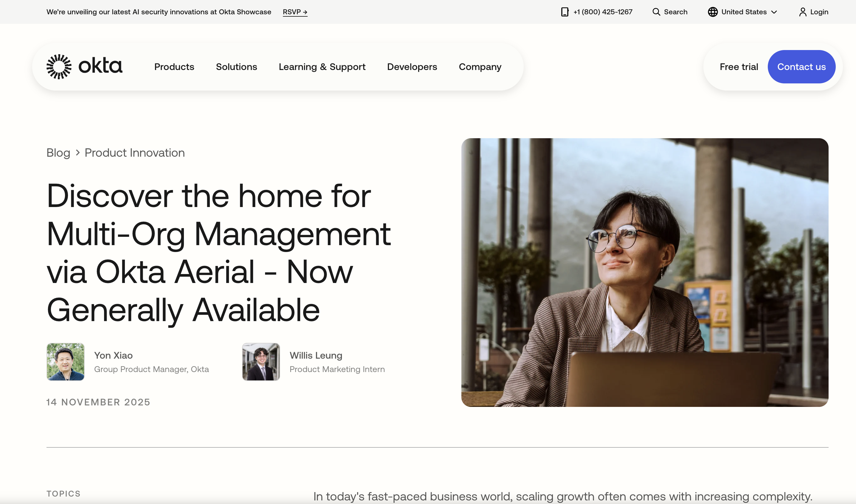
Task: Click the globe region icon
Action: coord(713,12)
